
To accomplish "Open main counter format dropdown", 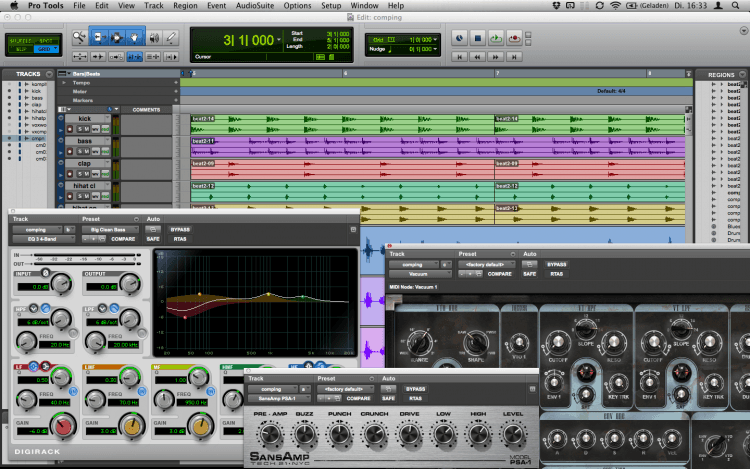I will [279, 40].
